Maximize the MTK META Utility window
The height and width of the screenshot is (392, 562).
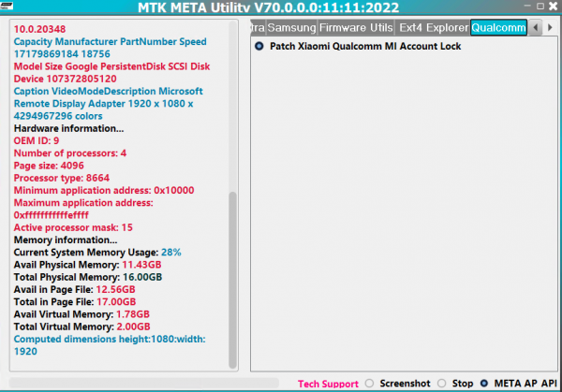pyautogui.click(x=540, y=7)
